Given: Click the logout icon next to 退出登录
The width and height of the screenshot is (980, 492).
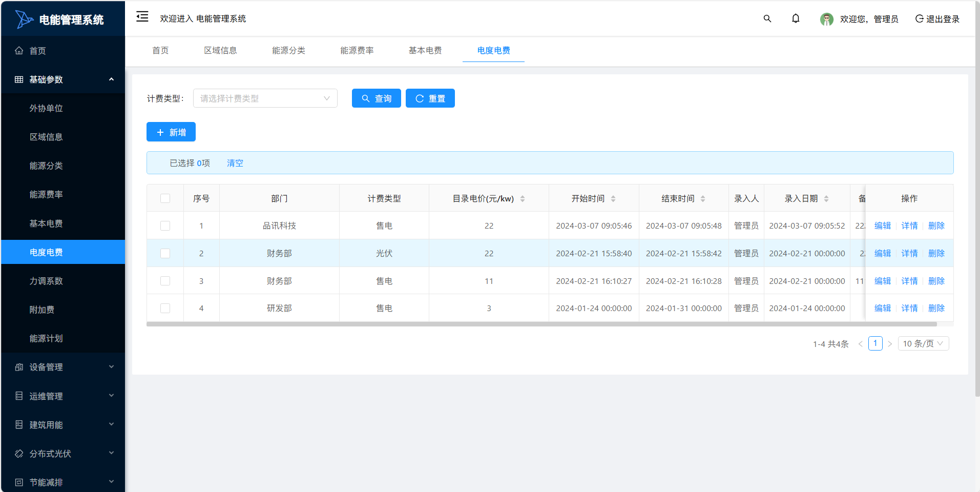Looking at the screenshot, I should coord(920,19).
